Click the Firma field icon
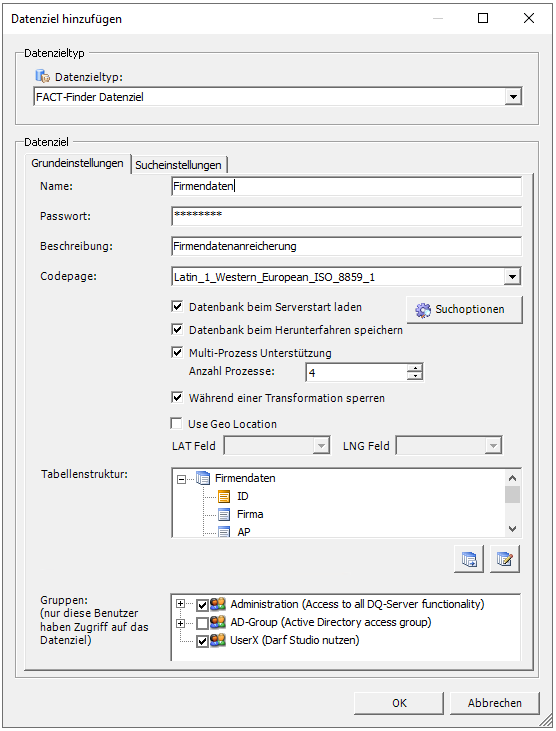This screenshot has height=731, width=556. 224,515
